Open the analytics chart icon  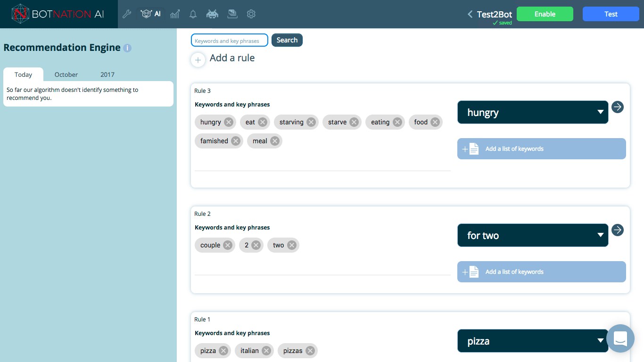(x=175, y=14)
